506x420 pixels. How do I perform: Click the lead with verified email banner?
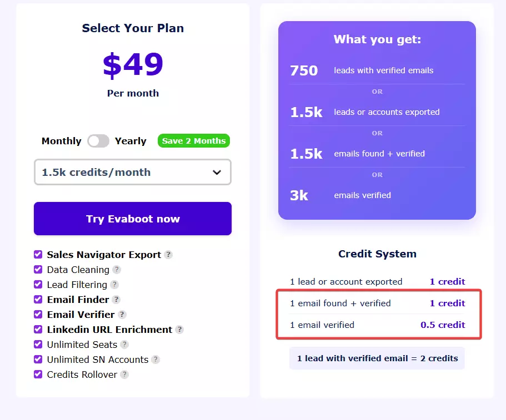[377, 358]
